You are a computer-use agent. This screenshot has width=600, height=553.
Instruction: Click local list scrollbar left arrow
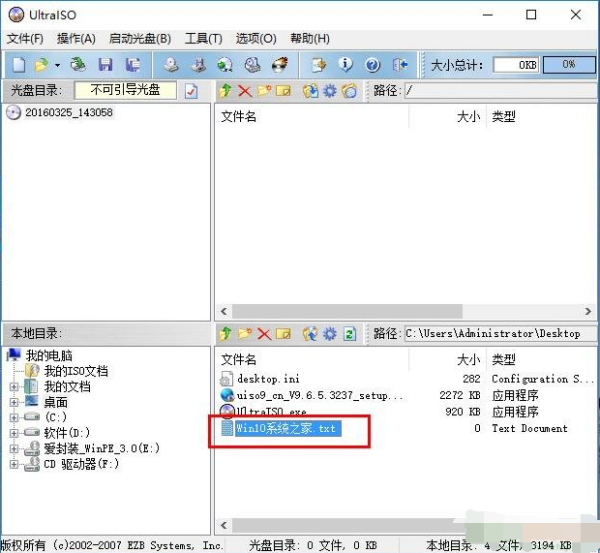click(x=224, y=525)
